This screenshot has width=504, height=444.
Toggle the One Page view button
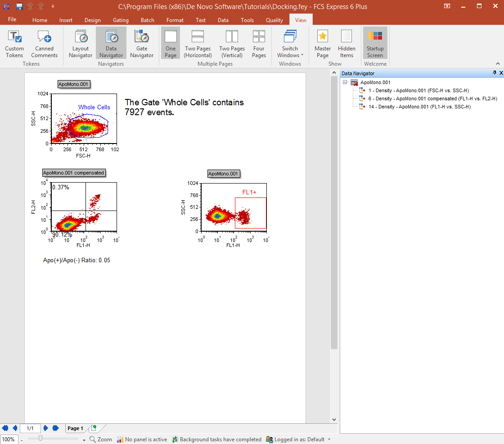click(171, 43)
